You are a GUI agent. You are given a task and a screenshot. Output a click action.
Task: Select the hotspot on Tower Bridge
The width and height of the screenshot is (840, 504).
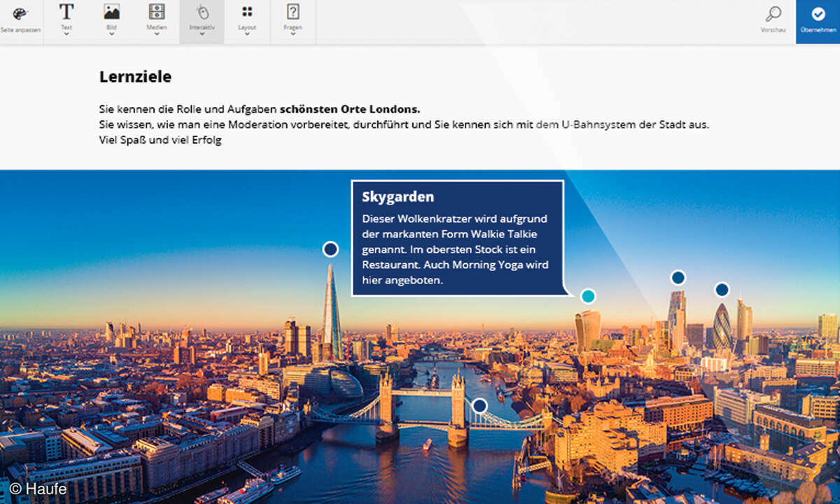point(479,406)
